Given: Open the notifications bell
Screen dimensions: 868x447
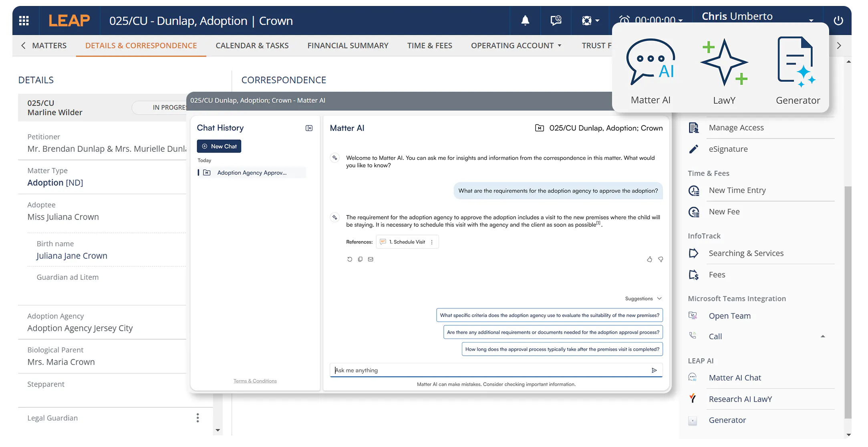Looking at the screenshot, I should (525, 20).
